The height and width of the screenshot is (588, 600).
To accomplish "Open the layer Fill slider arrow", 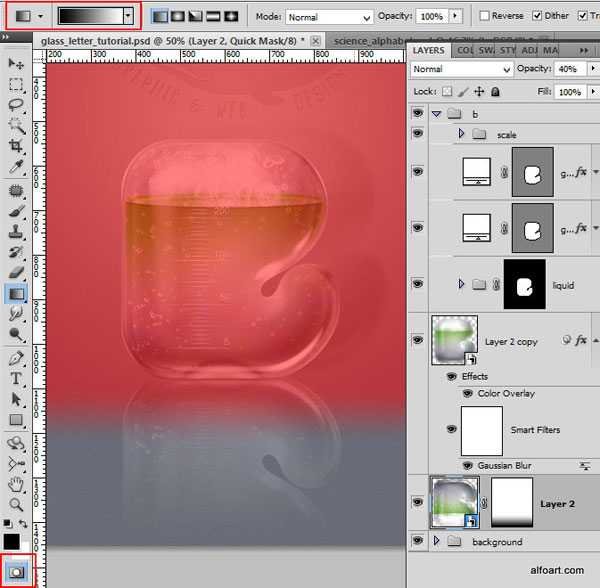I will coord(593,92).
